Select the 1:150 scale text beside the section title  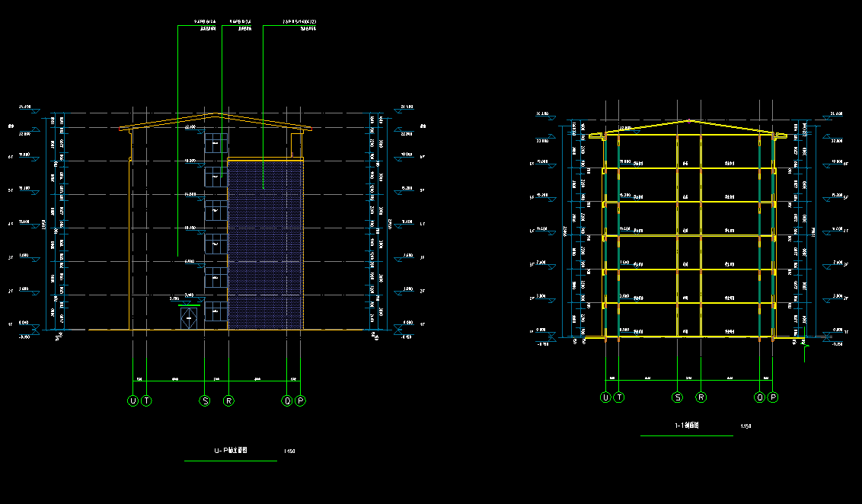coord(745,426)
